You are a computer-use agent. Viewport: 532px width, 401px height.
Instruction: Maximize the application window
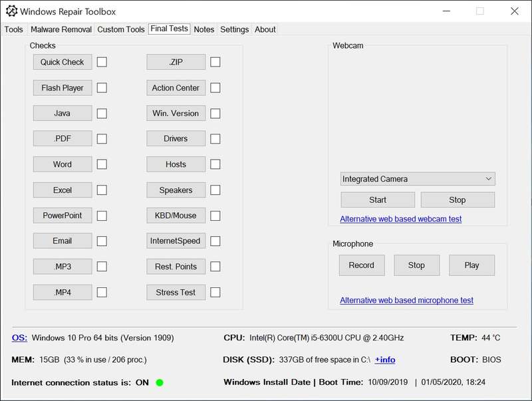coord(479,11)
